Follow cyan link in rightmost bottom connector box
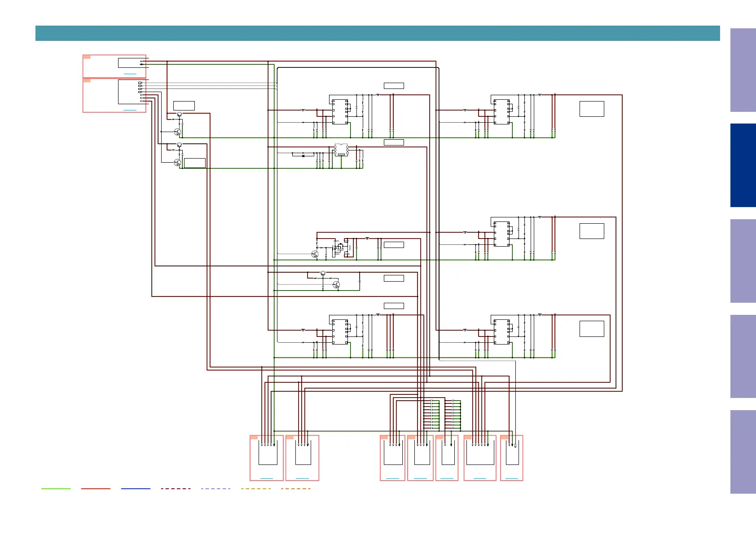 (512, 478)
